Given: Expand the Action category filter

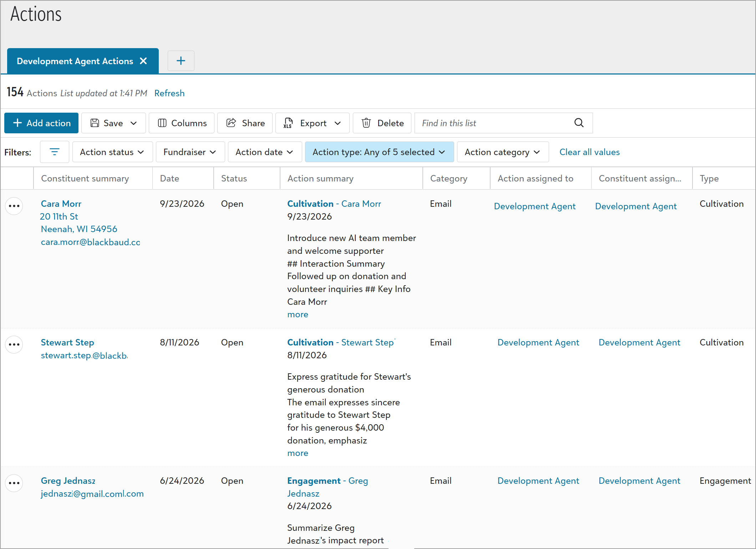Looking at the screenshot, I should (503, 152).
